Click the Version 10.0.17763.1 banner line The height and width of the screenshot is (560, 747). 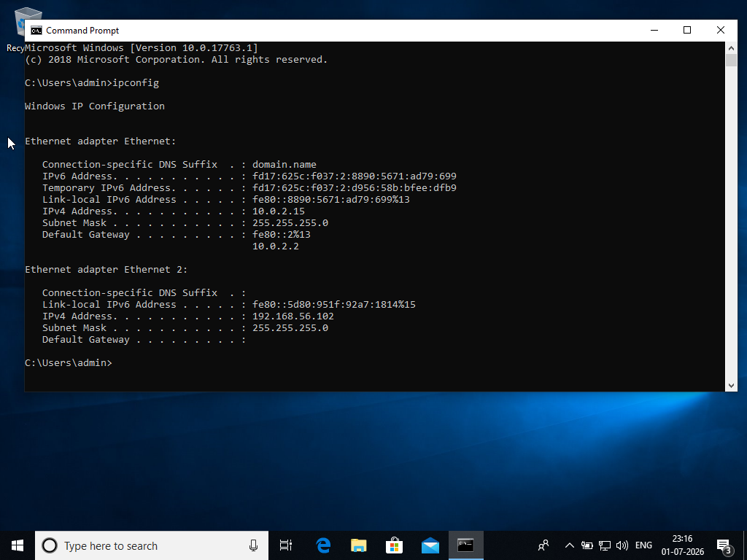(x=142, y=48)
